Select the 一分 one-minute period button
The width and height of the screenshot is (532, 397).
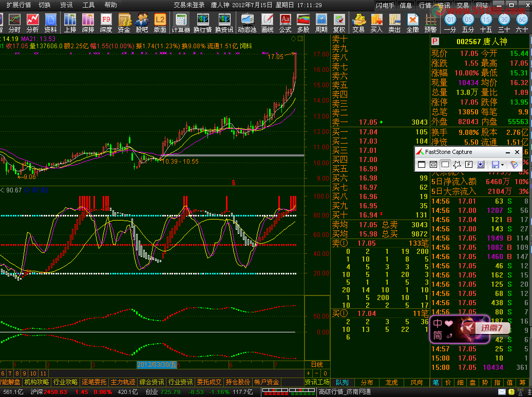pos(450,23)
